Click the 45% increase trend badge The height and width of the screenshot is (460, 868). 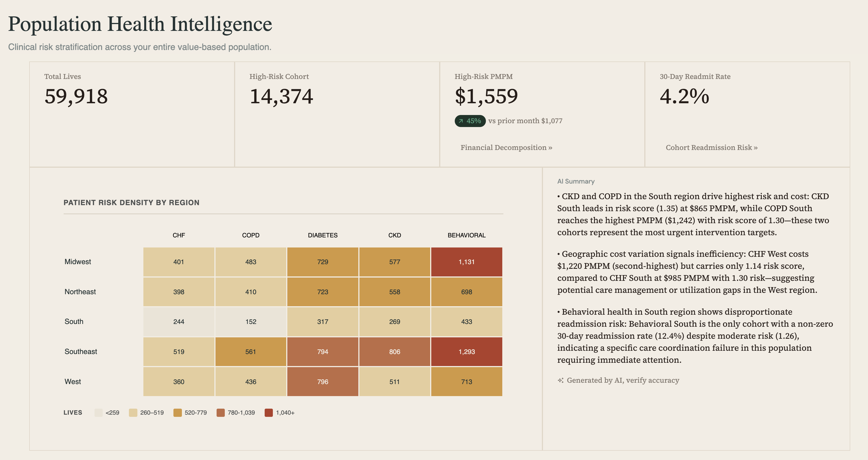click(470, 121)
